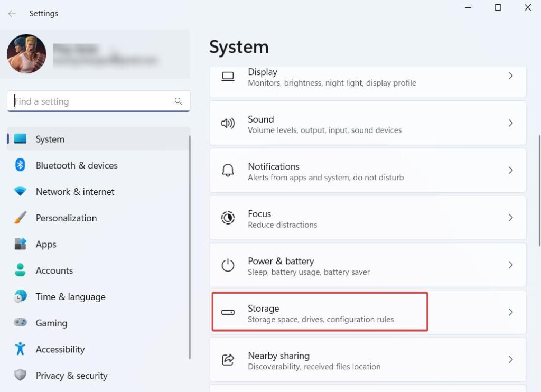Click the Notifications bell icon

coord(228,171)
